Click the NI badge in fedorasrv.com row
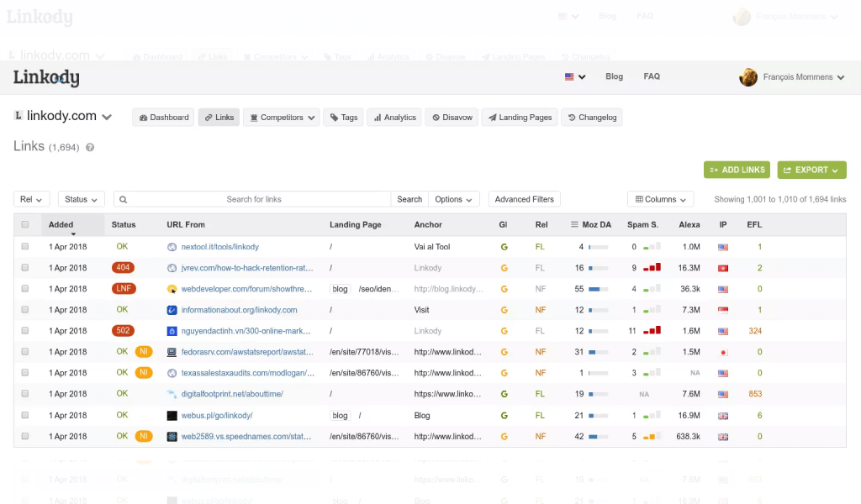This screenshot has width=861, height=504. coord(143,351)
